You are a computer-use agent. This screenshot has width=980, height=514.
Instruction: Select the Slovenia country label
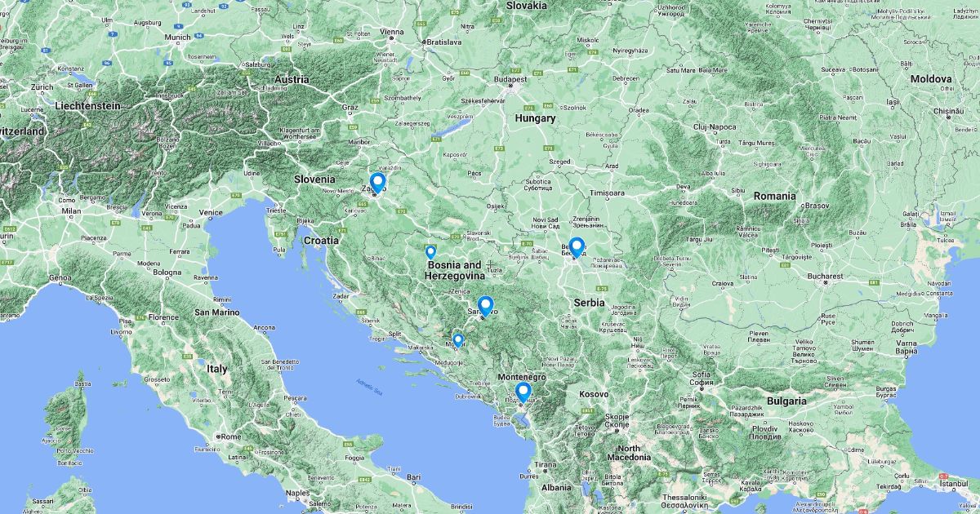click(315, 179)
